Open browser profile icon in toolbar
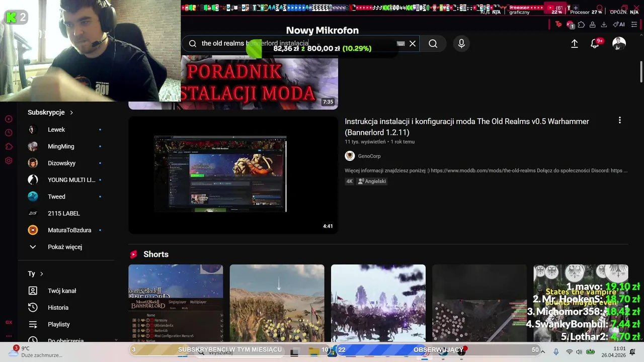Viewport: 644px width, 362px height. click(593, 24)
